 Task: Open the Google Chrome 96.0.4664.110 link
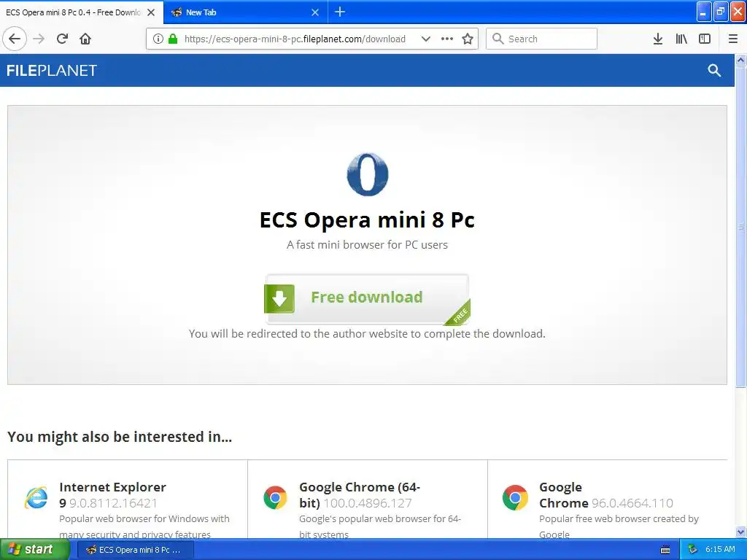(x=606, y=495)
